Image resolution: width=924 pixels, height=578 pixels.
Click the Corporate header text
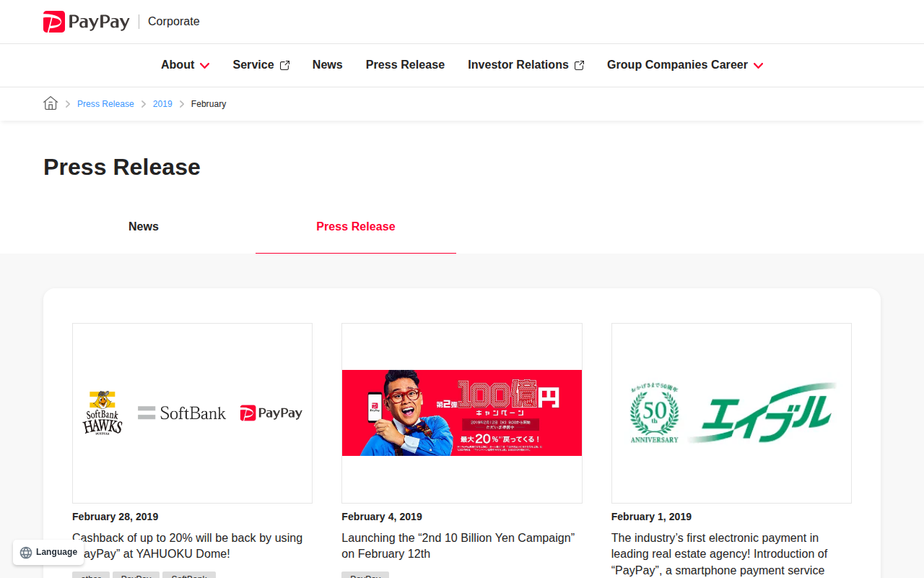[174, 22]
